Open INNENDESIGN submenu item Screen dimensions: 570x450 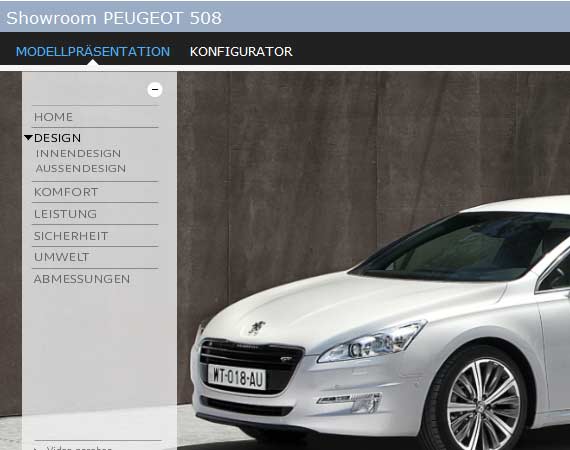coord(78,153)
